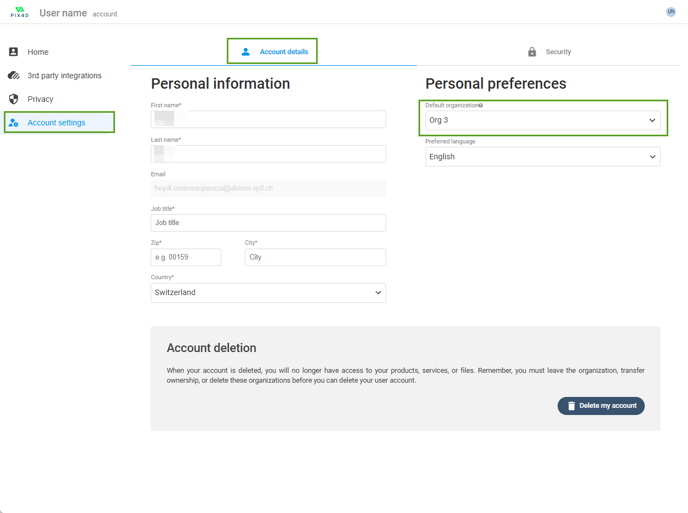Focus the First name field
688x513 pixels.
[x=268, y=119]
